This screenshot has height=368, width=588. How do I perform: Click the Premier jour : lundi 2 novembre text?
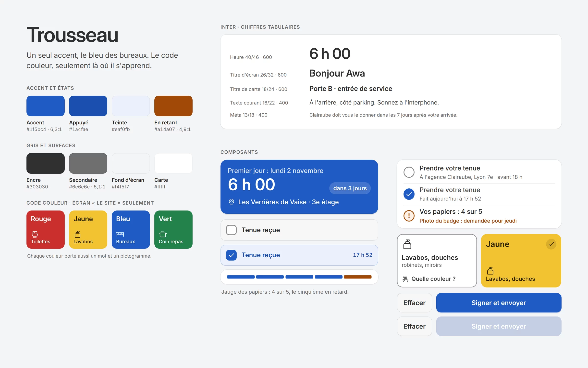click(276, 171)
